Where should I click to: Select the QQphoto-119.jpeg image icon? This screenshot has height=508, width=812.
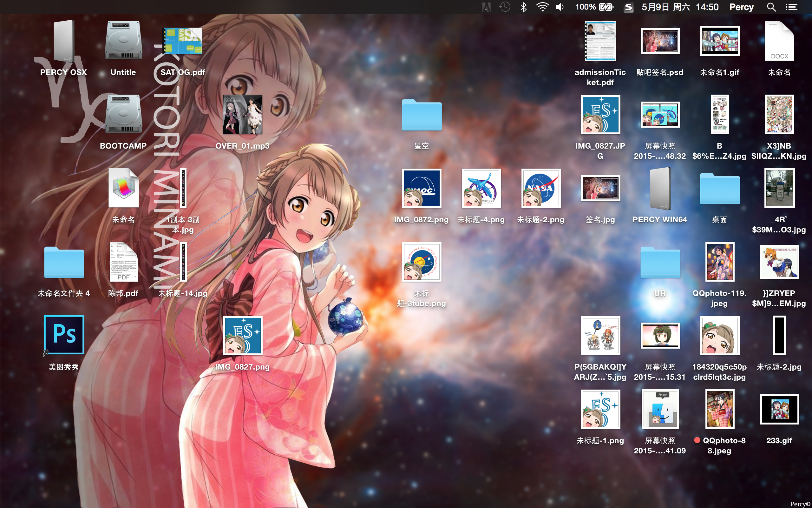720,262
